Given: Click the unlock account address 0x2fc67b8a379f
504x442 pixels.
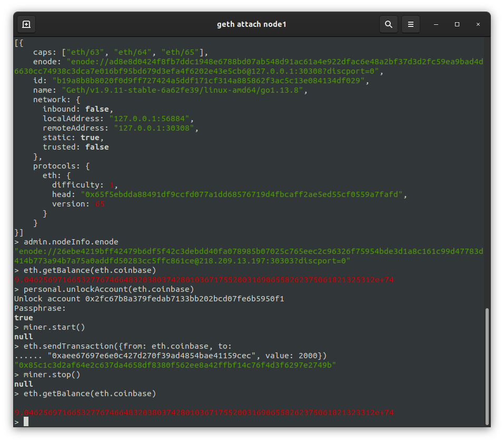Looking at the screenshot, I should [x=184, y=299].
